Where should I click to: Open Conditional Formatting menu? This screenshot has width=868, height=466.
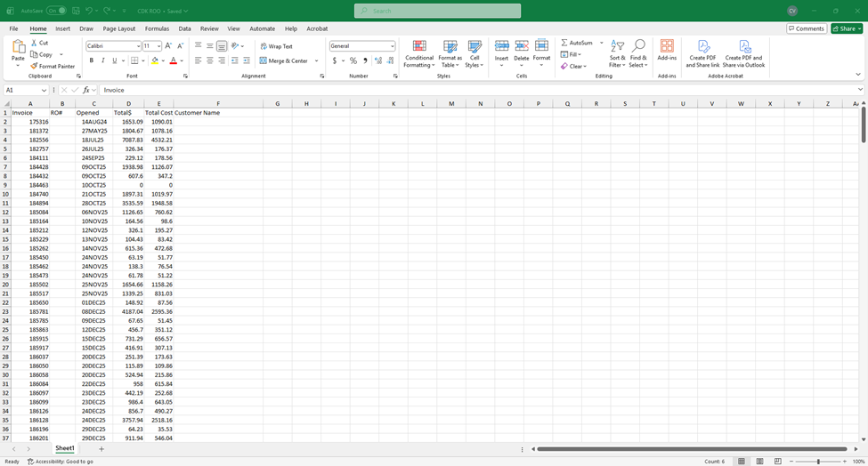(x=419, y=53)
